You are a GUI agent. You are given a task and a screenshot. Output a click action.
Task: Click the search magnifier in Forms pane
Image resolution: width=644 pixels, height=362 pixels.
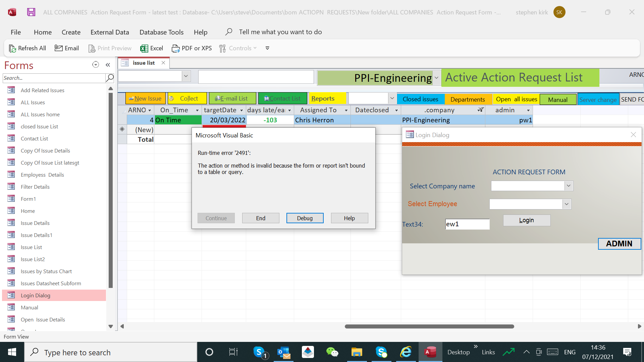(x=110, y=78)
